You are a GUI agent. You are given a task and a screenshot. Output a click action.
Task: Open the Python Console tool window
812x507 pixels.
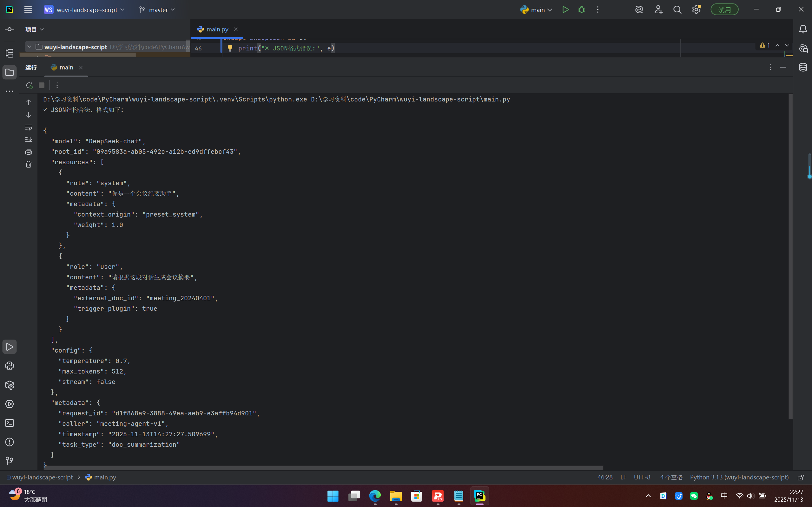pos(10,366)
